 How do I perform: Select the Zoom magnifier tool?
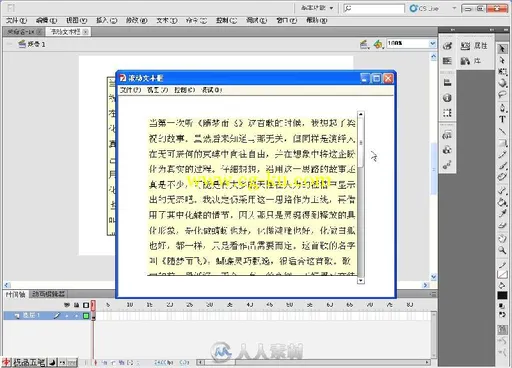pyautogui.click(x=502, y=250)
